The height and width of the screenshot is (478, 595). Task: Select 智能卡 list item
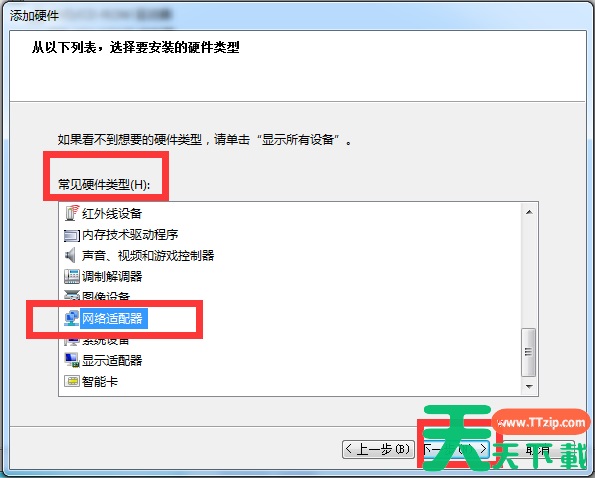(100, 381)
